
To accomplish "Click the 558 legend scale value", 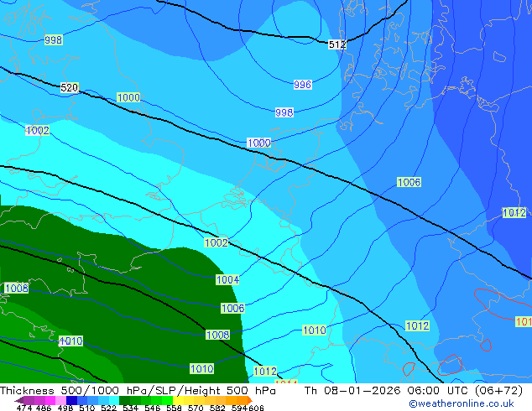I will pyautogui.click(x=174, y=408).
